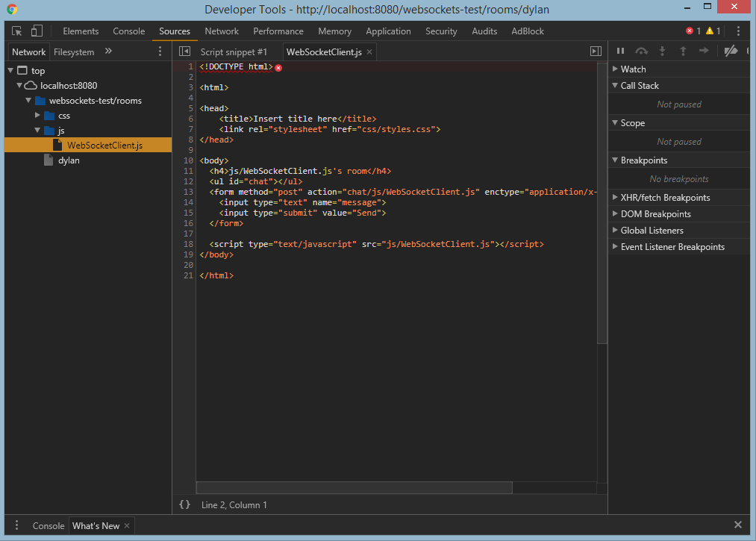Hide the debugger sidebar icon
756x541 pixels.
point(596,51)
